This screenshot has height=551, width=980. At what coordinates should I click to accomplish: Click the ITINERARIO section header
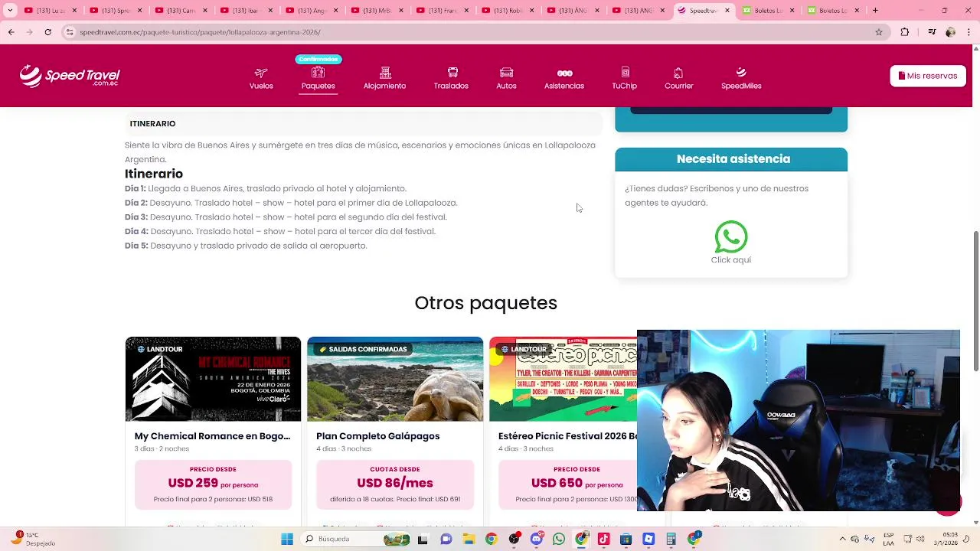pyautogui.click(x=364, y=123)
